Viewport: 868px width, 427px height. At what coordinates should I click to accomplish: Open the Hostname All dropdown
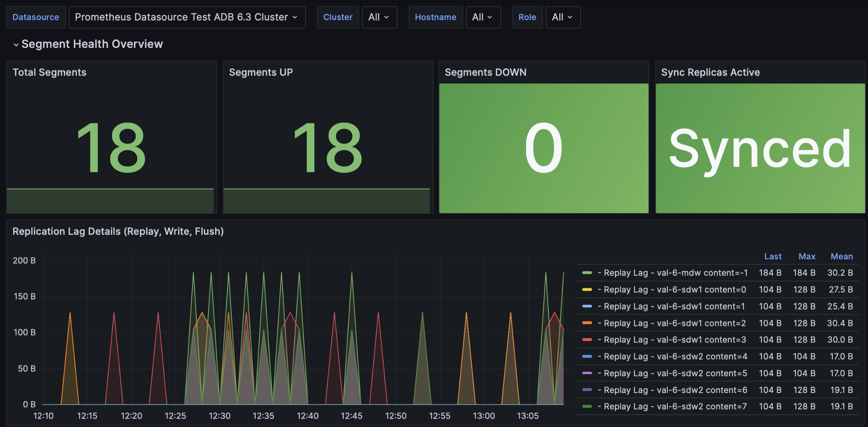pos(483,17)
